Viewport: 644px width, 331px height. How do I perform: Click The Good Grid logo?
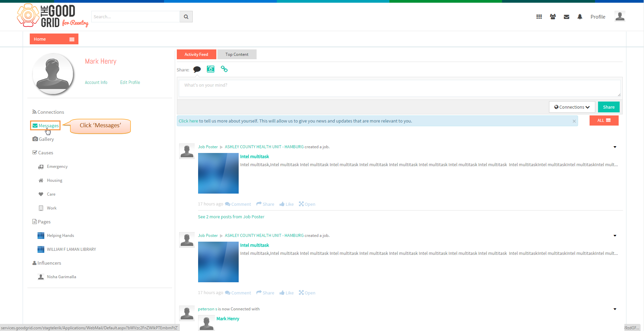tap(53, 16)
